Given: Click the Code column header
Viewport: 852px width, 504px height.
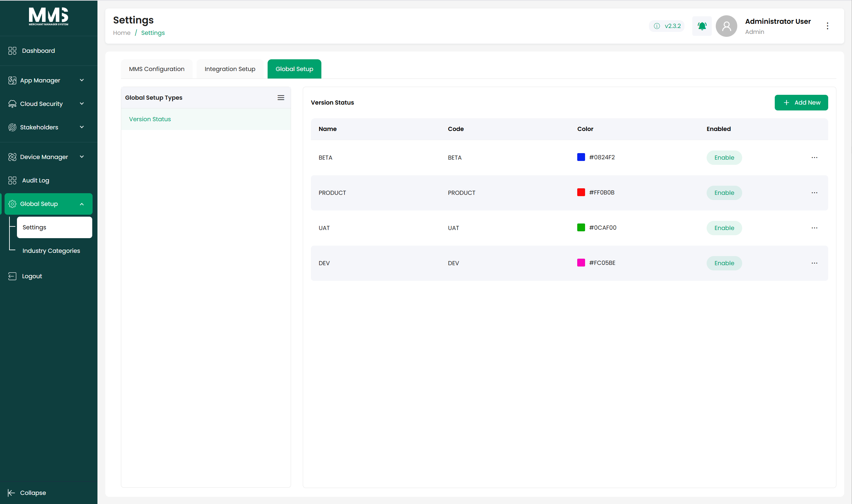Looking at the screenshot, I should 456,129.
